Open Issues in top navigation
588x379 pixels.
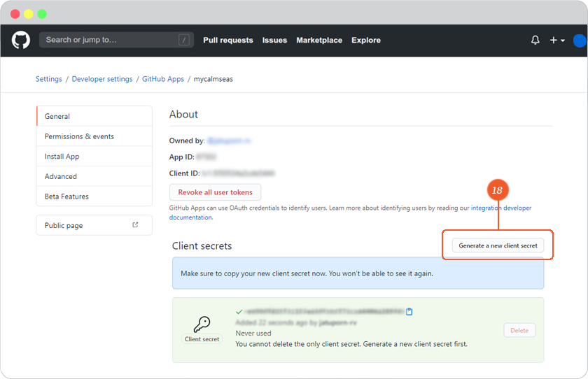274,40
